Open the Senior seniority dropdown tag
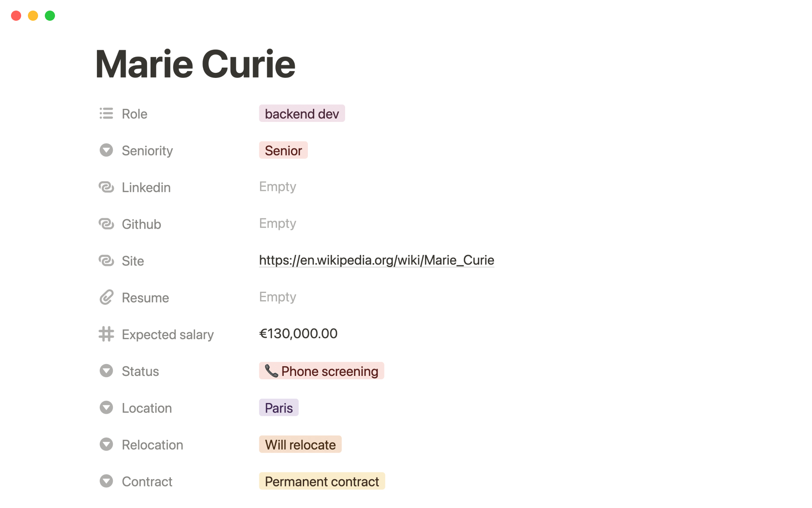Image resolution: width=812 pixels, height=508 pixels. click(283, 150)
